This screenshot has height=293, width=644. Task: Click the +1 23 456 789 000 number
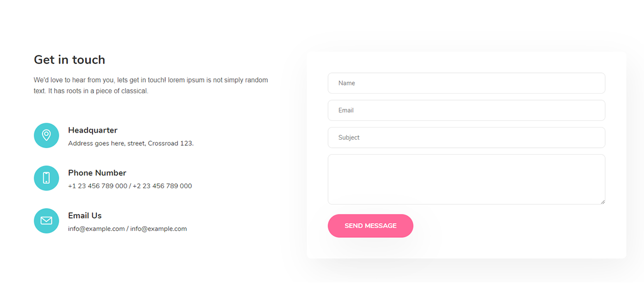click(98, 186)
